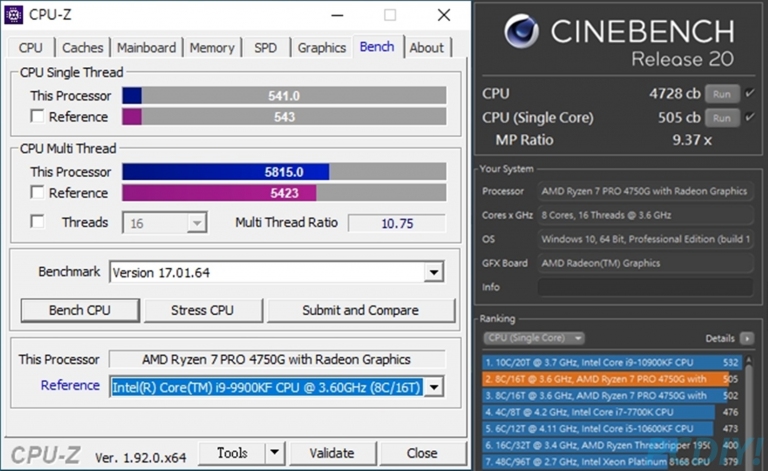Open the Benchmark version dropdown
The height and width of the screenshot is (471, 768).
(434, 272)
